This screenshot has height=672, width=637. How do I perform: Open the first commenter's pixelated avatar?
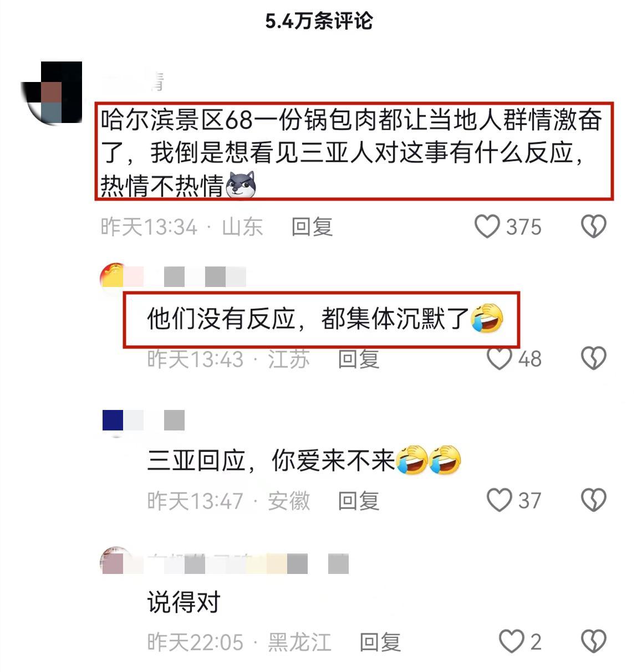coord(53,93)
